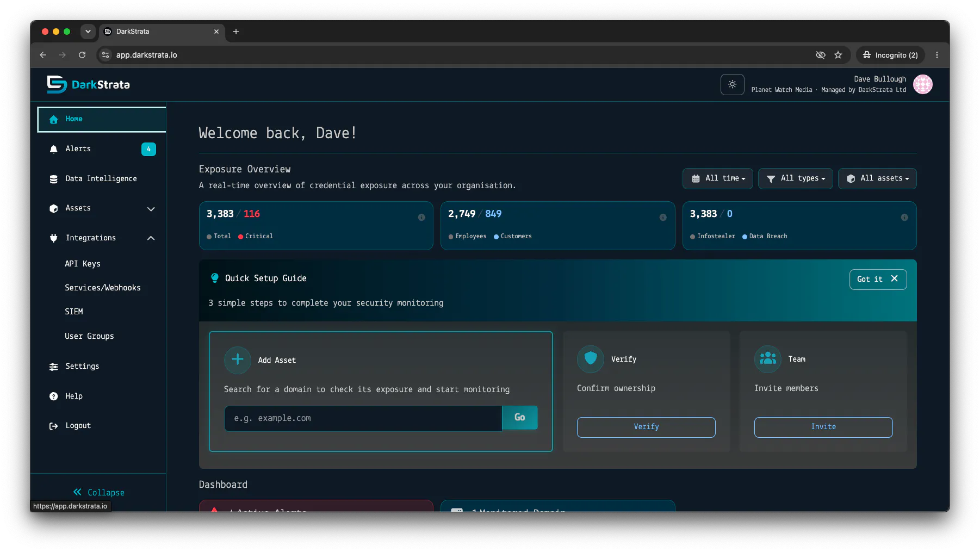The image size is (980, 552).
Task: Open the tab search dropdown arrow
Action: (88, 32)
